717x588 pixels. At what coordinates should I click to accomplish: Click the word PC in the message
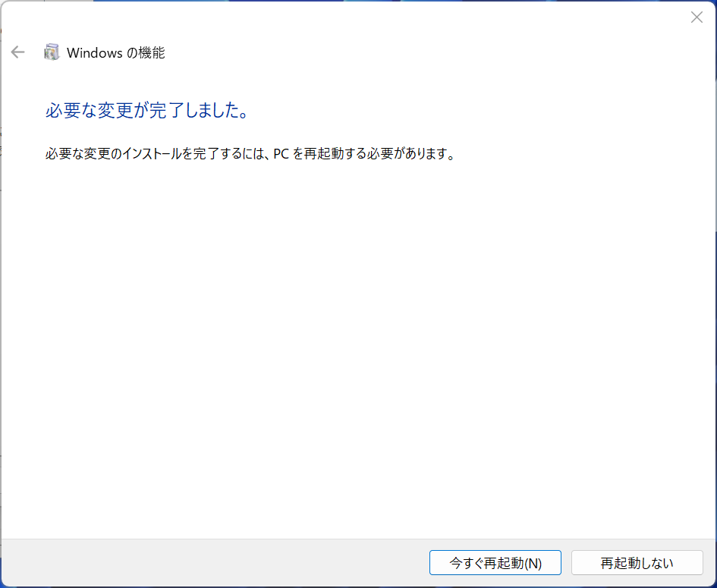click(282, 155)
